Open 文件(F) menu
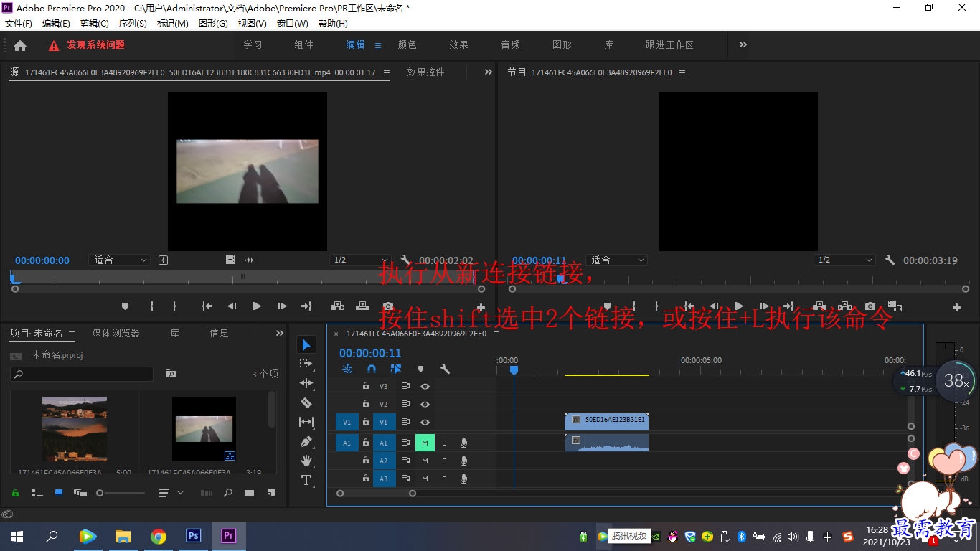The width and height of the screenshot is (980, 551). 19,24
